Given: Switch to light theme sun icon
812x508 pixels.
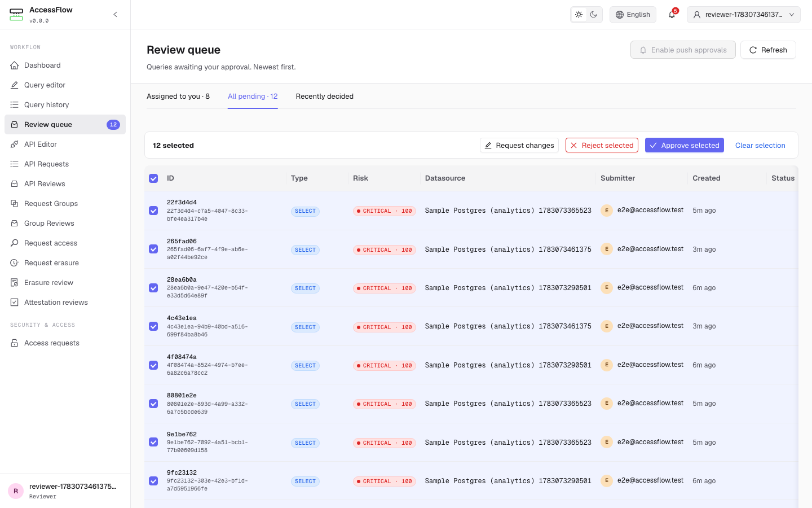Looking at the screenshot, I should pyautogui.click(x=579, y=15).
